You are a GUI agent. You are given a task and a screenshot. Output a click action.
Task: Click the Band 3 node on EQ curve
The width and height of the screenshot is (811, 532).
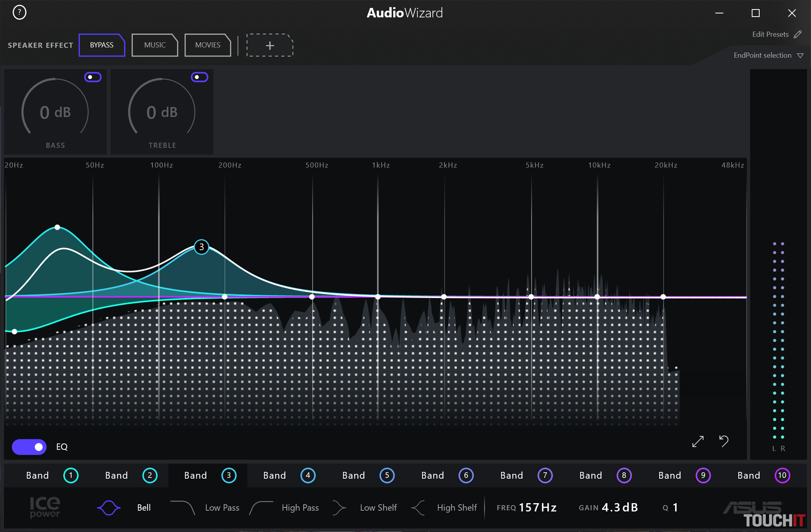tap(202, 247)
